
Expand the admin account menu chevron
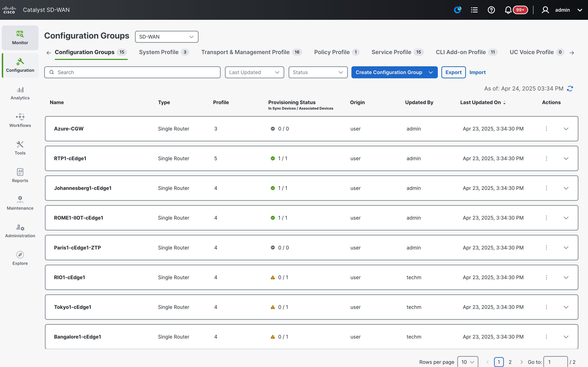coord(580,10)
